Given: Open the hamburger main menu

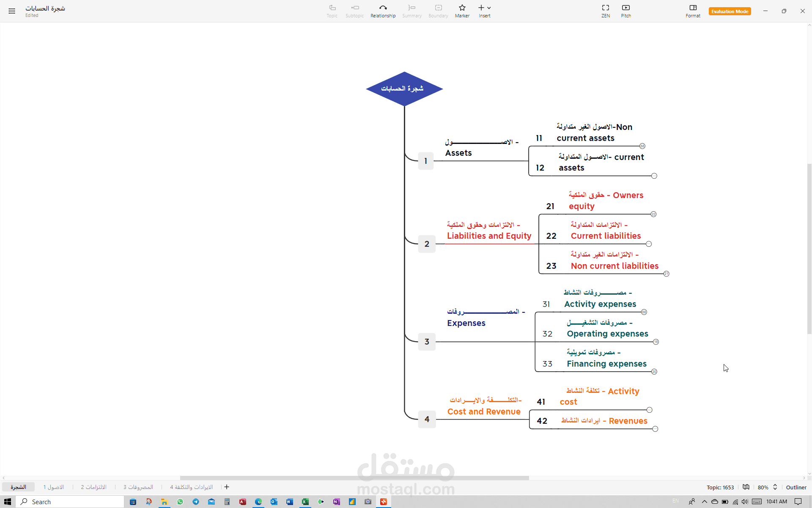Looking at the screenshot, I should pos(12,11).
